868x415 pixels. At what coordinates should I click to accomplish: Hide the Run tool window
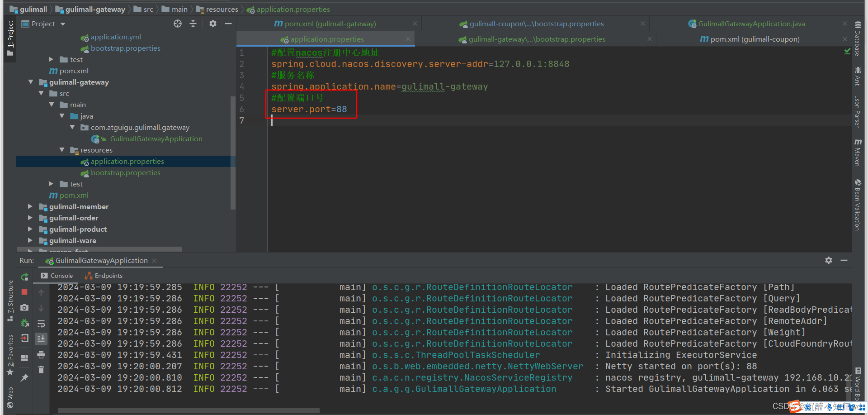tap(844, 260)
